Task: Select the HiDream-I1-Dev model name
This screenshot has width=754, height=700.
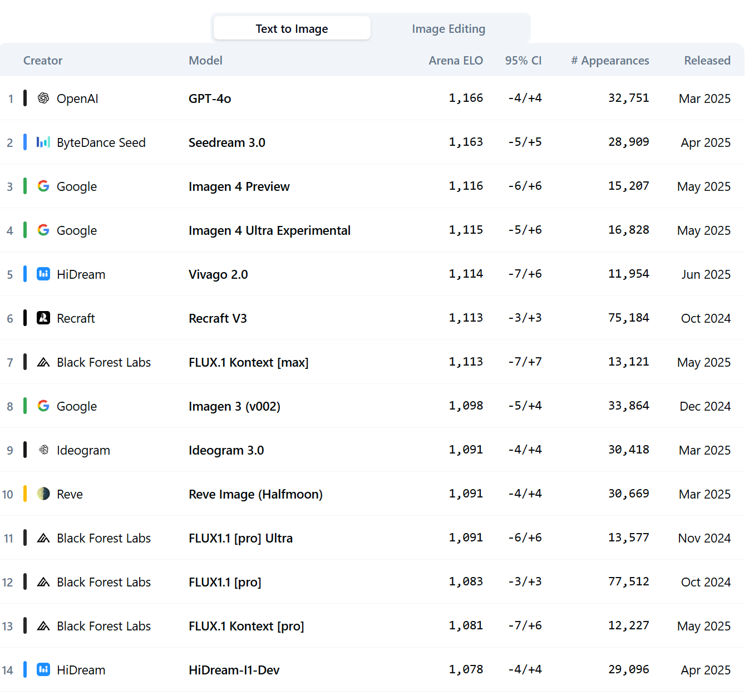Action: pyautogui.click(x=234, y=670)
